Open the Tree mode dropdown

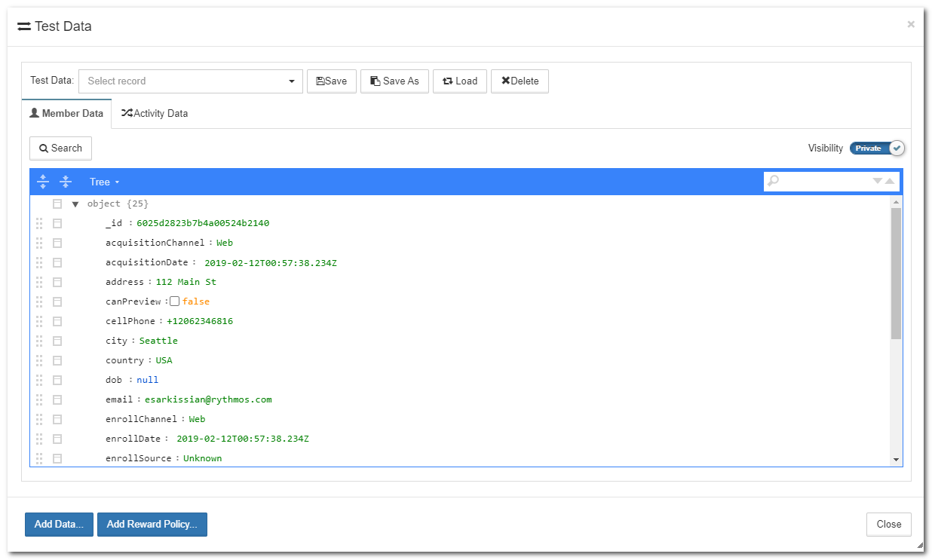coord(104,182)
